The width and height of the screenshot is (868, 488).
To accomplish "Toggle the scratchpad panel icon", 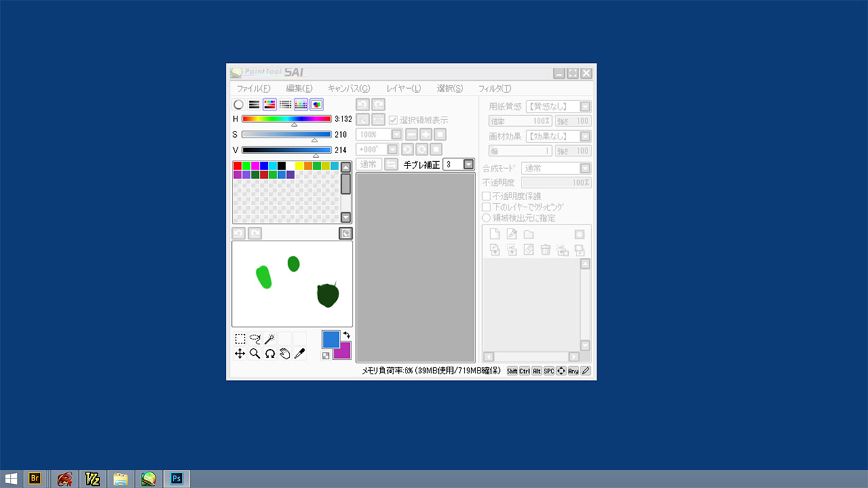I will 317,104.
